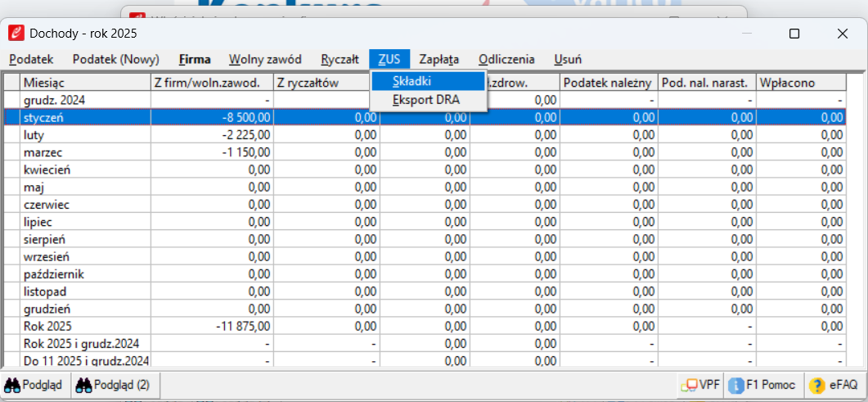The height and width of the screenshot is (402, 868).
Task: Open the Odliczenia menu
Action: (x=506, y=59)
